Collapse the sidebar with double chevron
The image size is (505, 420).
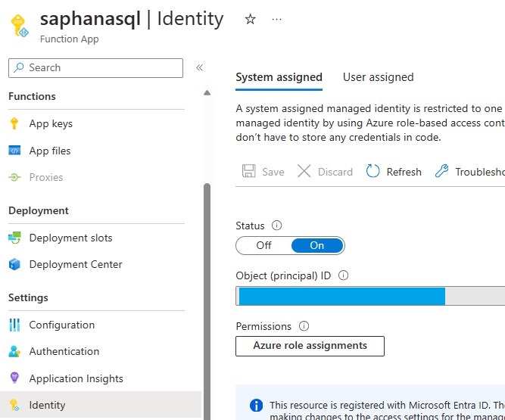(199, 67)
